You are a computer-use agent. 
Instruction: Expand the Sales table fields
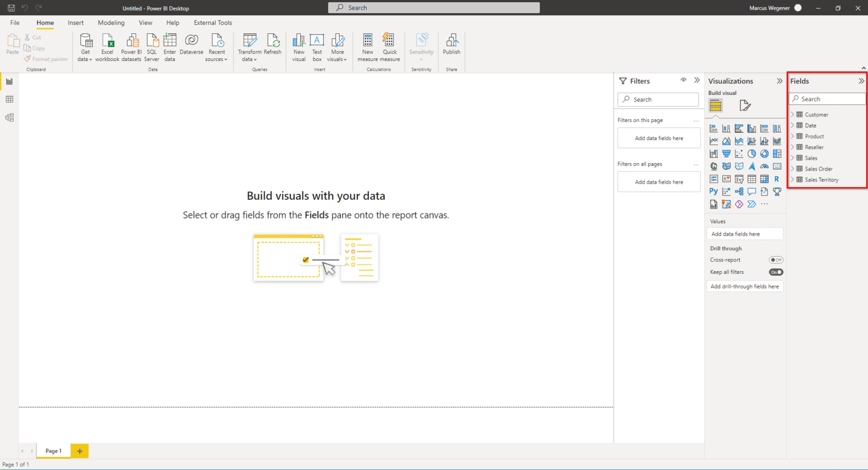point(793,158)
